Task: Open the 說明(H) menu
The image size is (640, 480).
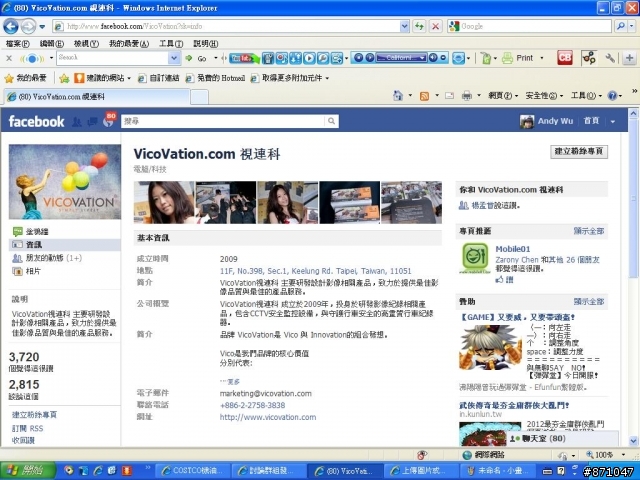Action: pyautogui.click(x=205, y=43)
